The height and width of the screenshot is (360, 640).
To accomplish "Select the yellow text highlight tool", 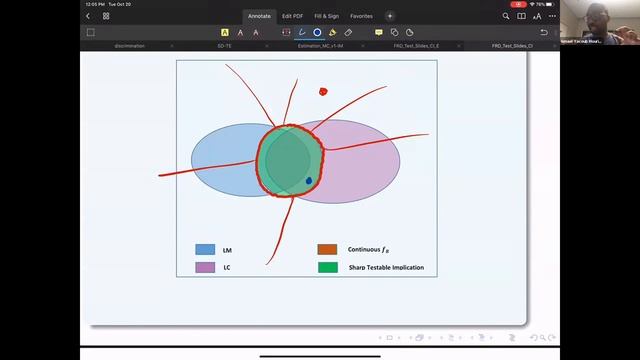I will tap(224, 32).
